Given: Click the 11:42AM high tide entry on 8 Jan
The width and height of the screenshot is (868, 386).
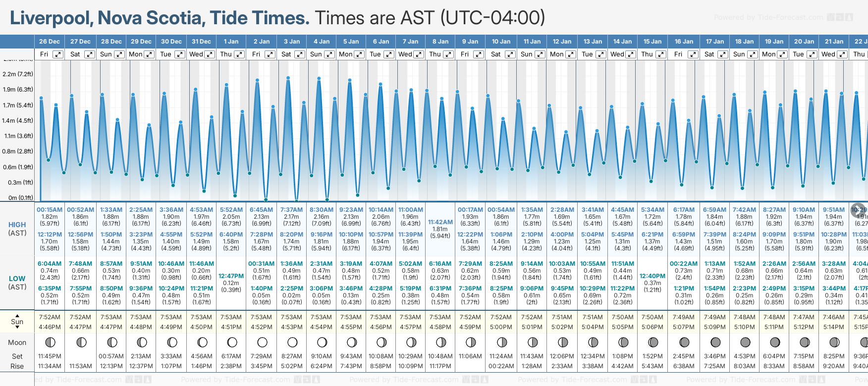Looking at the screenshot, I should tap(440, 222).
